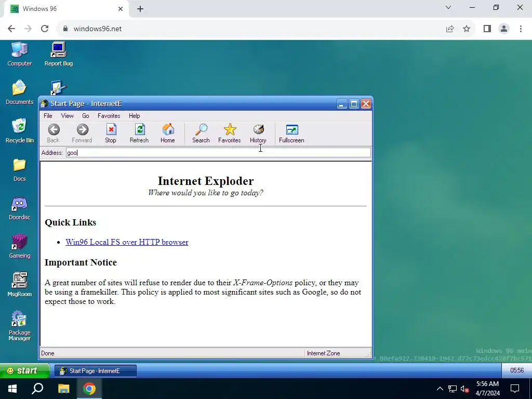Open Favorites star toolbar icon

click(x=230, y=133)
